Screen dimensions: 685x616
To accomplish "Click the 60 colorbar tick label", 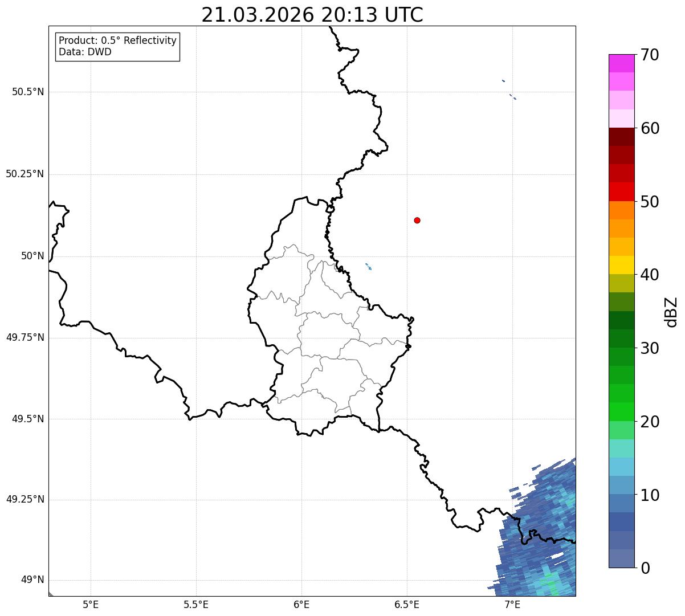I will tap(650, 128).
